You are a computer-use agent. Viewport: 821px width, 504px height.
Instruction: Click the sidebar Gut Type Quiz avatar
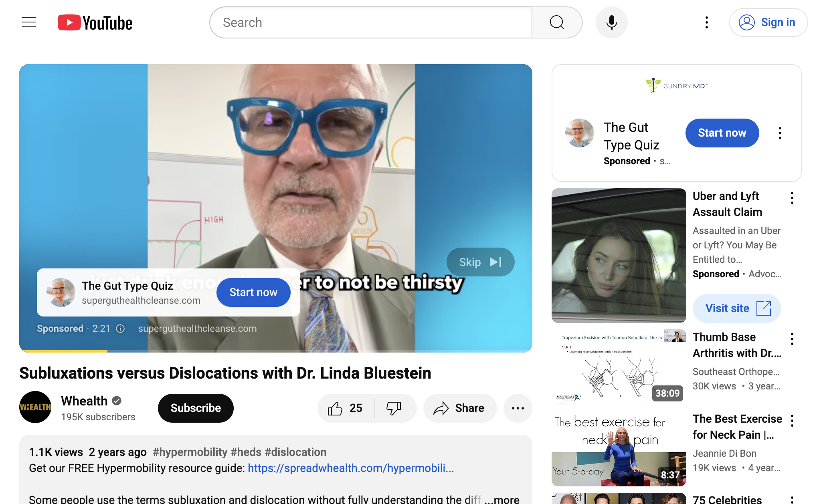[x=579, y=133]
